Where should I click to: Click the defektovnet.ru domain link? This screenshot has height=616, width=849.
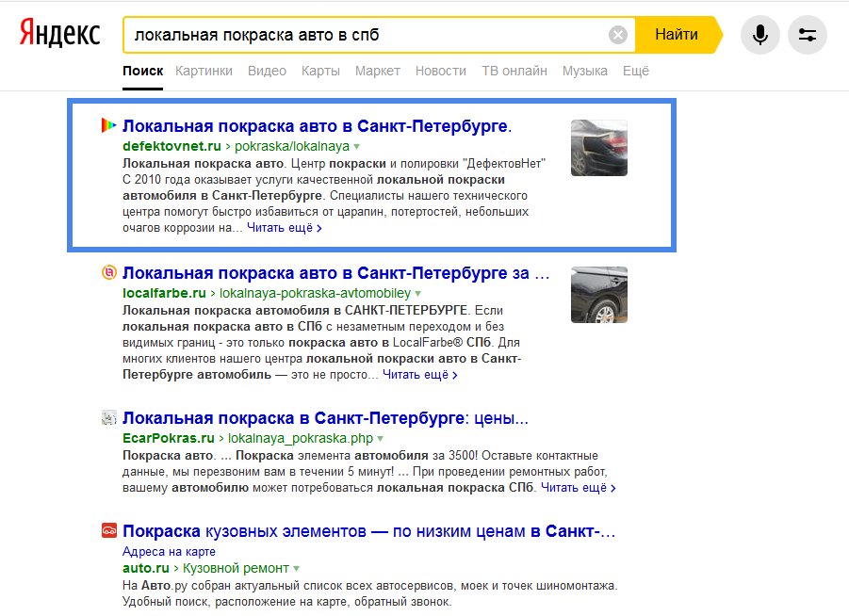(171, 146)
